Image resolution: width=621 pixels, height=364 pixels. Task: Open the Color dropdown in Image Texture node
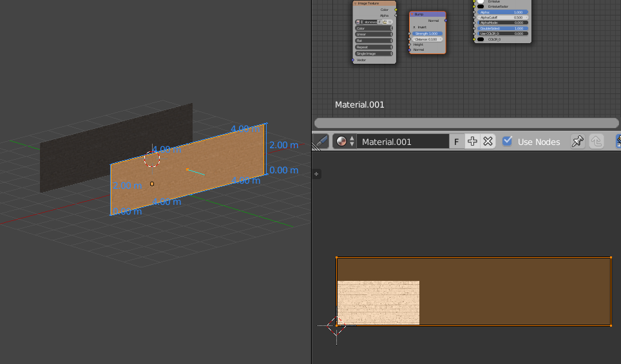(x=374, y=28)
